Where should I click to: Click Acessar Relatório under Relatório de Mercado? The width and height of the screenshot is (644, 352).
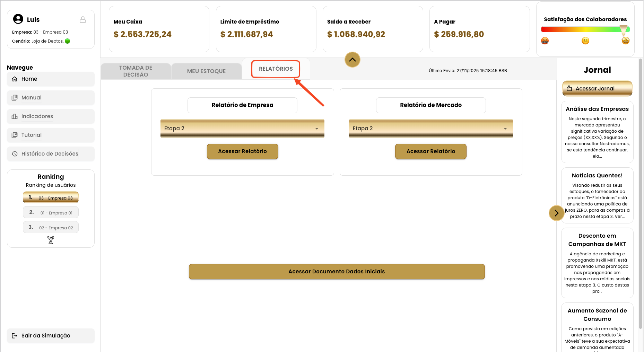click(x=431, y=151)
